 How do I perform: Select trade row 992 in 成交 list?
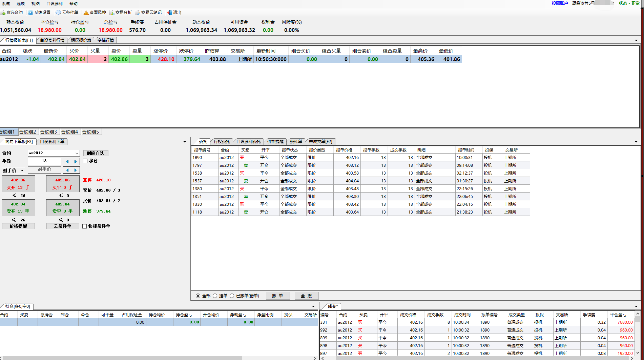click(x=477, y=330)
